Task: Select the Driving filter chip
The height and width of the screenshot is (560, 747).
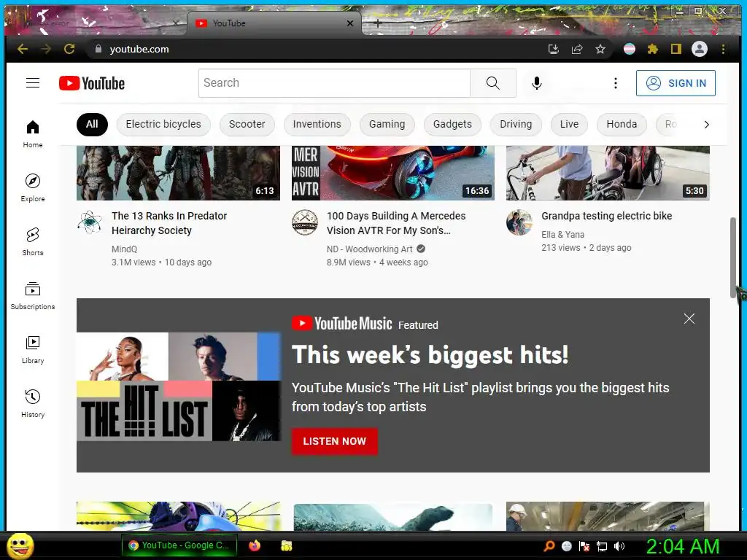Action: (x=516, y=124)
